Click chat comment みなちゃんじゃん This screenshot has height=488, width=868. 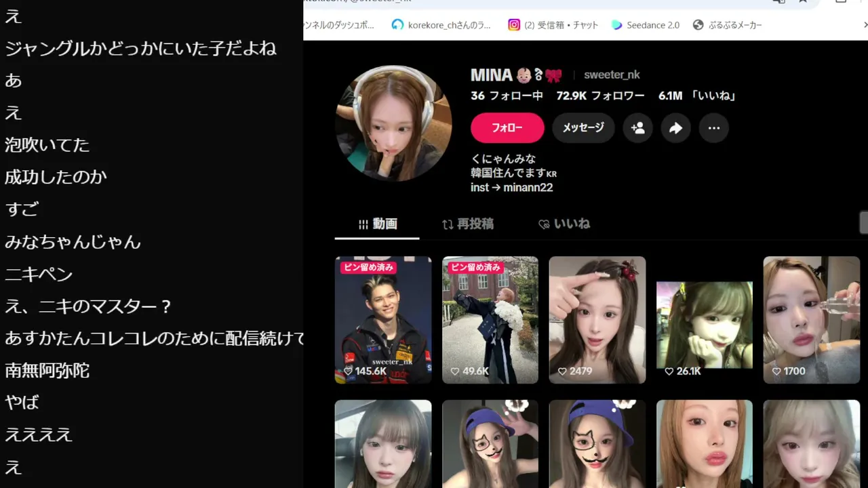[x=73, y=241]
